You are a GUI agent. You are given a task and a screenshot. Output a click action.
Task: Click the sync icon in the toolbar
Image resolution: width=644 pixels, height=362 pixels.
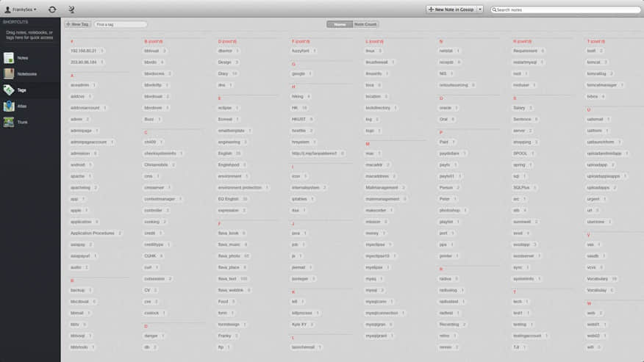tap(52, 10)
